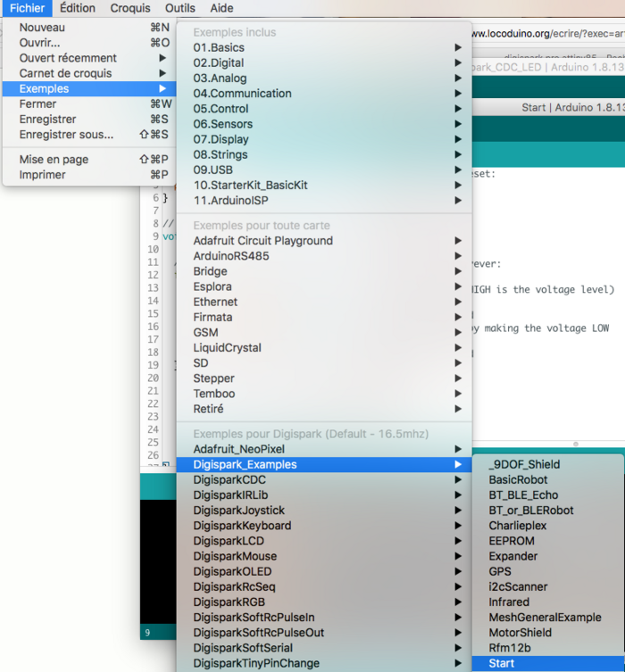Choose Nouveau from Fichier menu
The height and width of the screenshot is (672, 625).
[89, 28]
